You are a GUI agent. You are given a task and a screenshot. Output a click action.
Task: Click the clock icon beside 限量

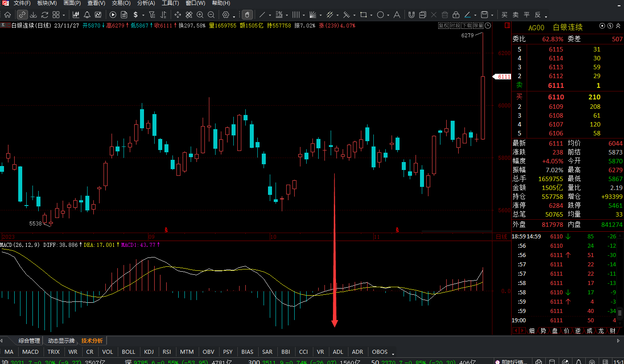(488, 26)
